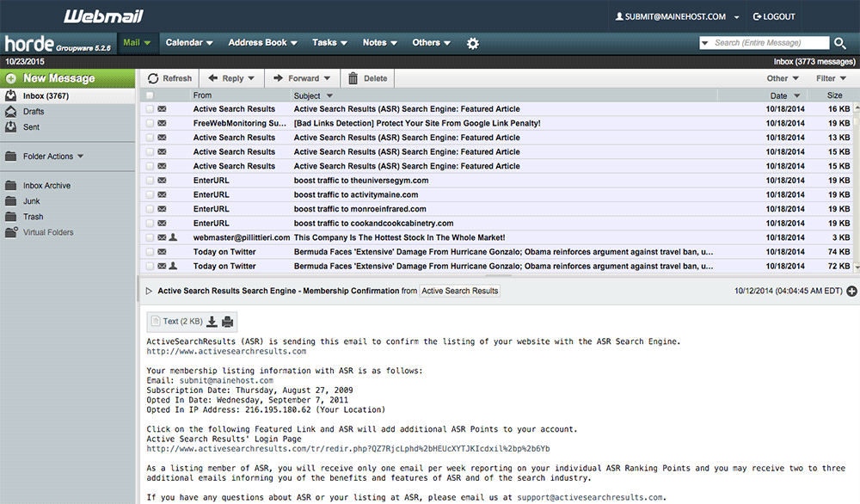Open the Junk mail folder
Screen dimensions: 860x504
(32, 201)
